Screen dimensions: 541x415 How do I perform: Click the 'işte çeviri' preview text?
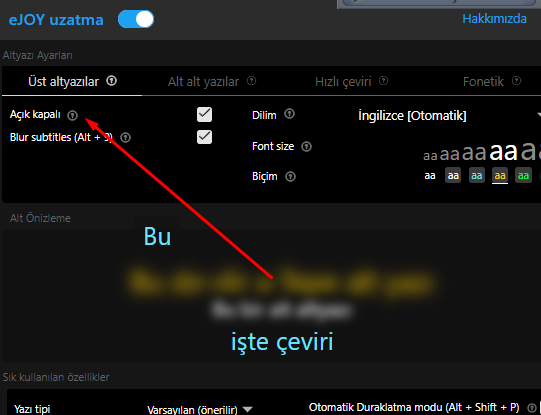[282, 342]
